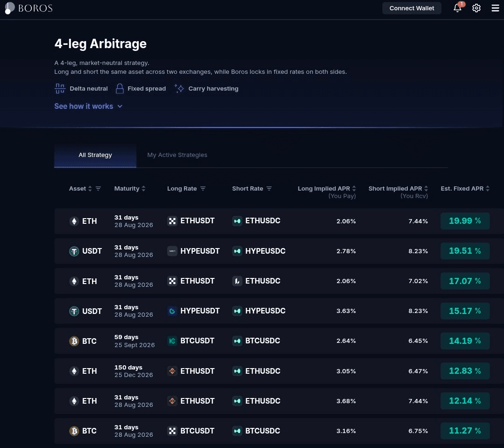Click the Connect Wallet button

[x=412, y=8]
